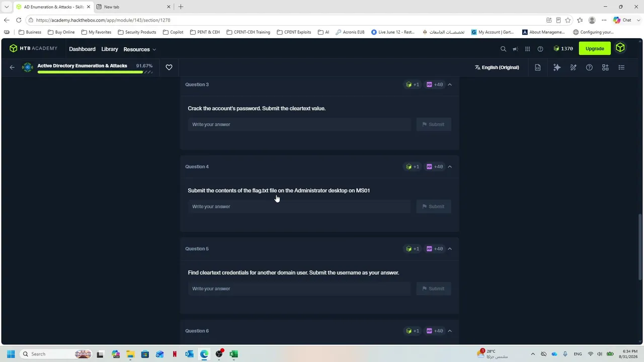Screen dimensions: 644x362
Task: Go to Library
Action: pos(110,49)
